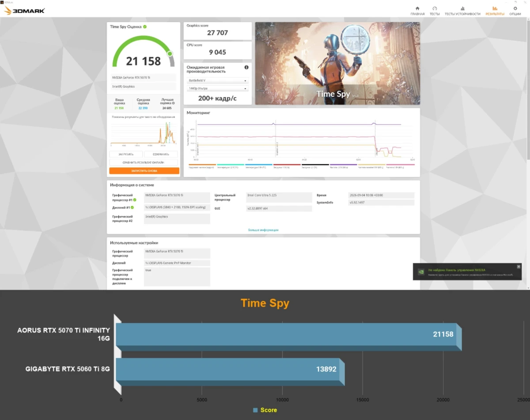Click info icon next to Лучшая оценка
This screenshot has height=420, width=530.
173,103
